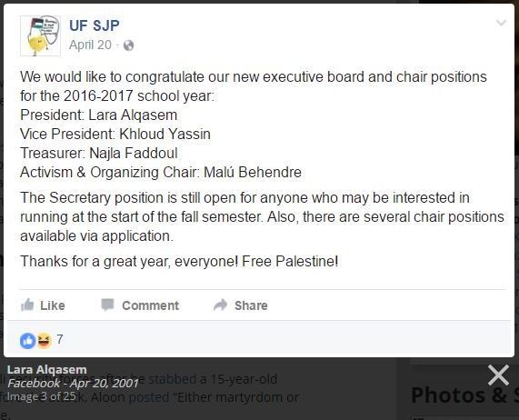Click the public globe privacy icon

pos(128,45)
